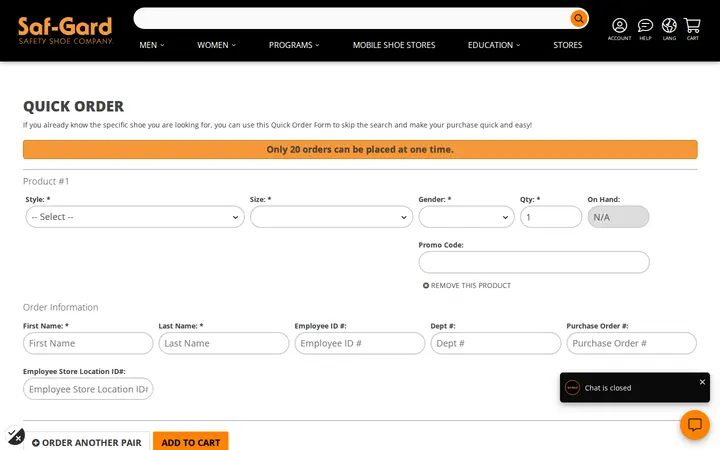The height and width of the screenshot is (450, 720).
Task: Click the Remove This Product link
Action: (x=467, y=286)
